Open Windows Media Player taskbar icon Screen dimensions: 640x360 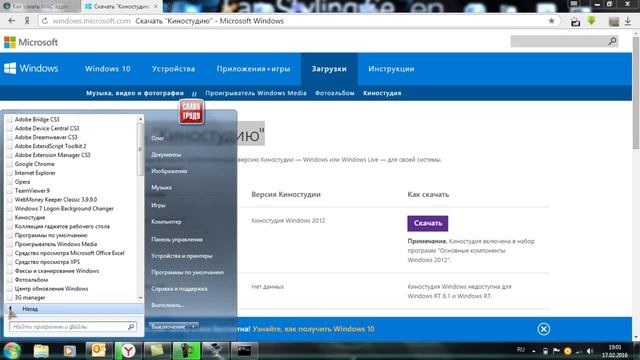coord(69,351)
